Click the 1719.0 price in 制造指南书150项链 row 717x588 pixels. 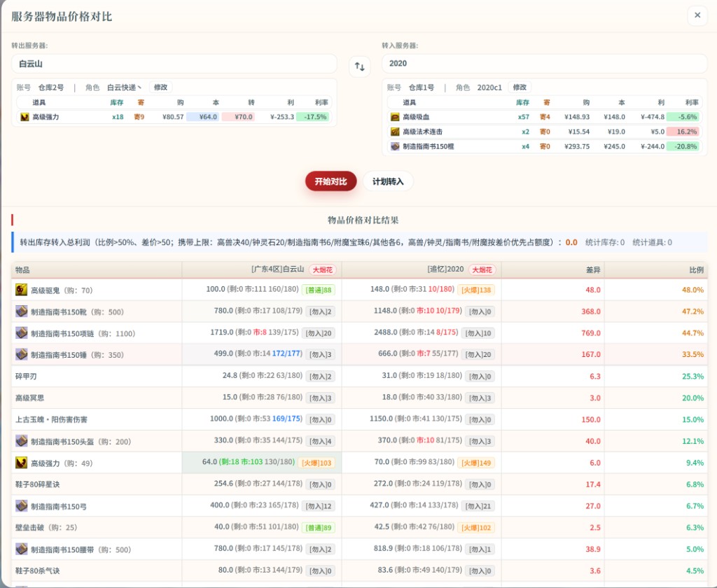point(222,332)
